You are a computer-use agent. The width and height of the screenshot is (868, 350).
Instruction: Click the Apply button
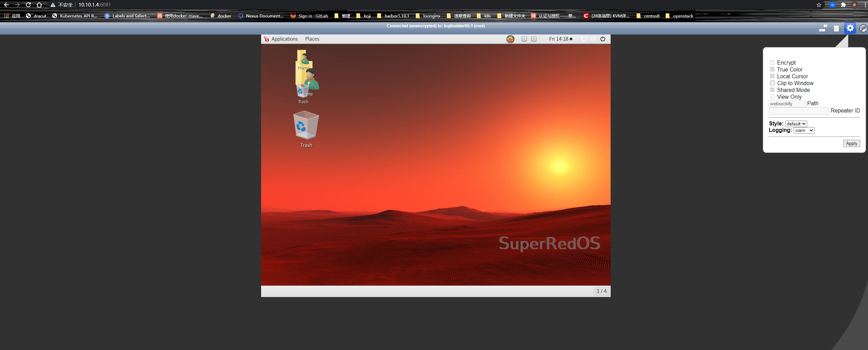[x=851, y=143]
